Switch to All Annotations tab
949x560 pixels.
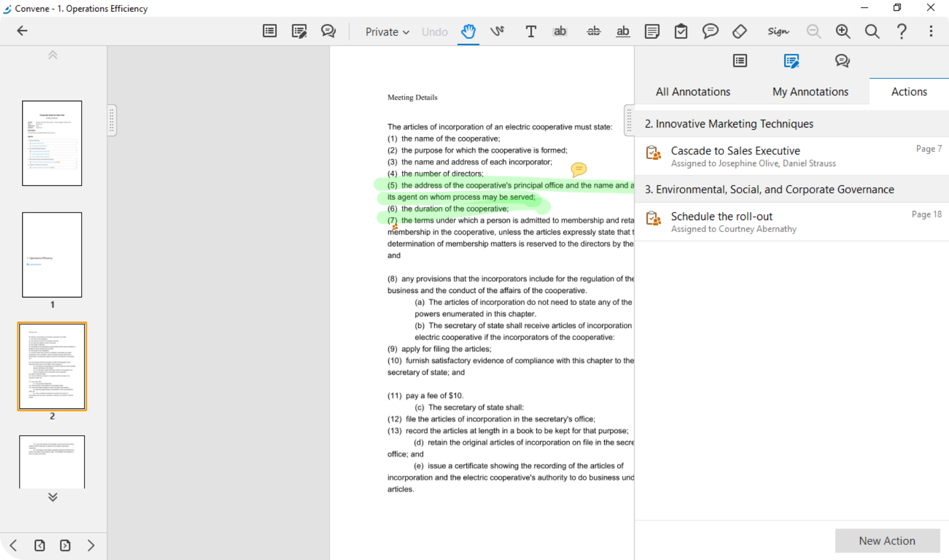(x=692, y=92)
